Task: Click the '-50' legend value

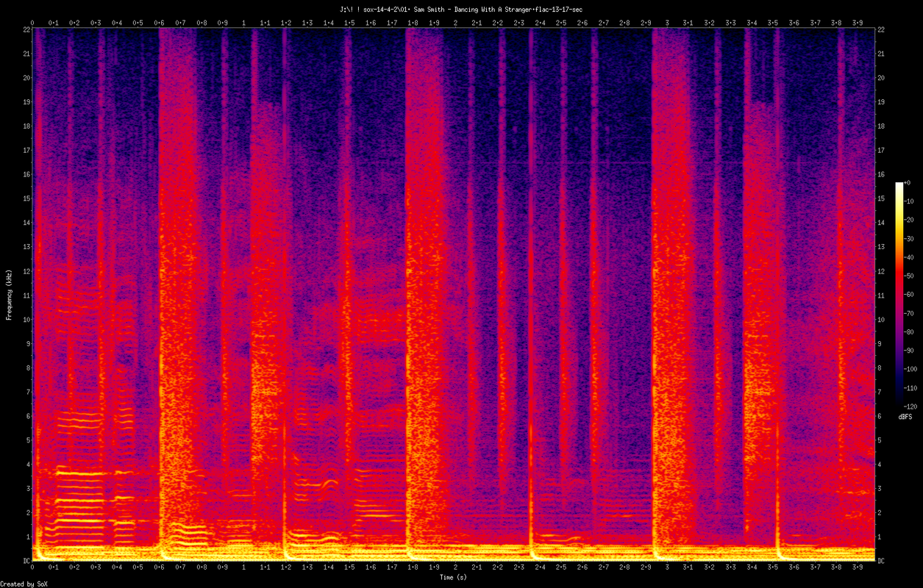Action: 910,276
